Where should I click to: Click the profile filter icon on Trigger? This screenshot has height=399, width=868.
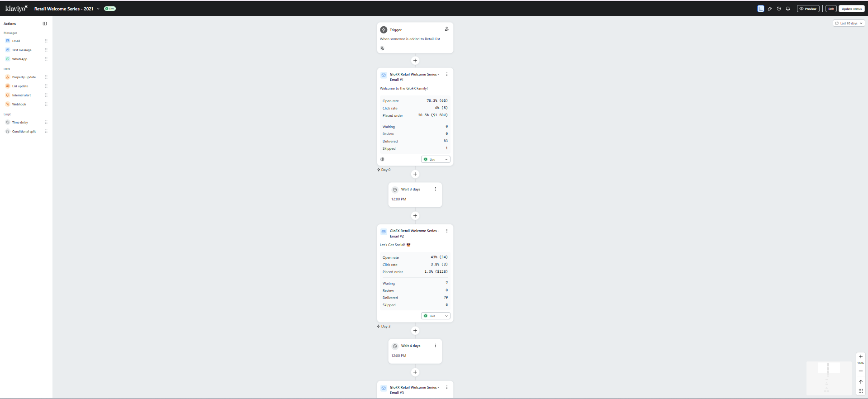tap(446, 29)
